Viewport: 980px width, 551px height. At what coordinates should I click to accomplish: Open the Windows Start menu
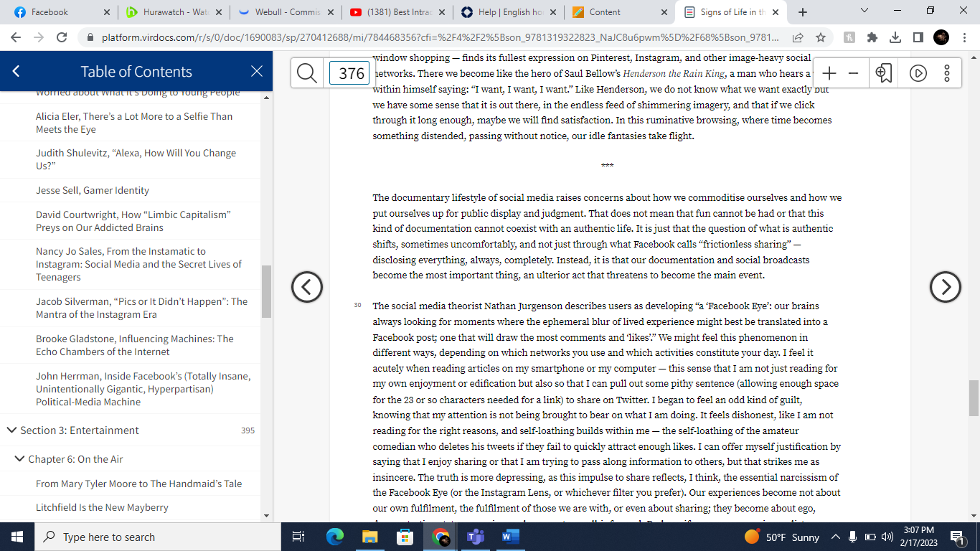17,537
